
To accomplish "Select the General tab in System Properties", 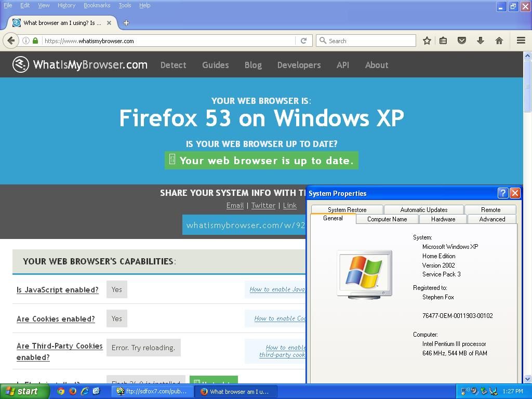I will click(333, 218).
